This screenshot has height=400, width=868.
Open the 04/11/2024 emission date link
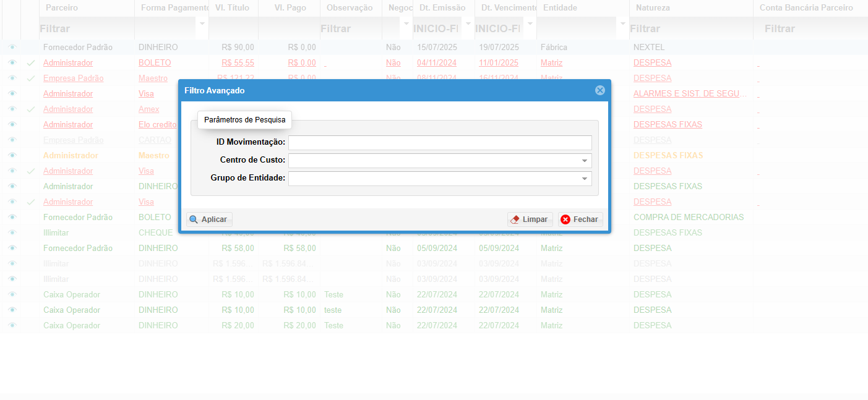click(x=437, y=62)
